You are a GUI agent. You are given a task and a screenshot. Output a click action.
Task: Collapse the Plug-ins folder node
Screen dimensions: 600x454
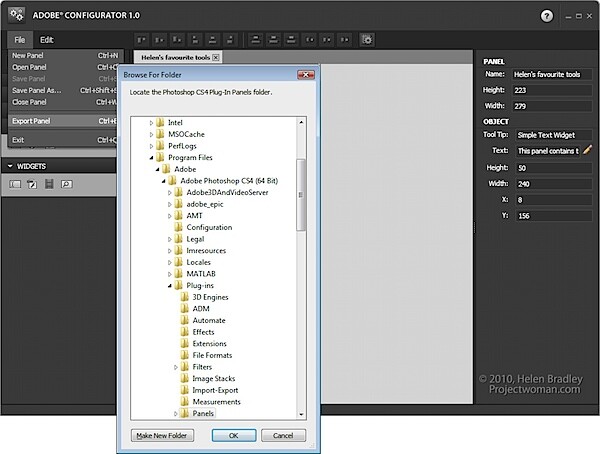170,286
